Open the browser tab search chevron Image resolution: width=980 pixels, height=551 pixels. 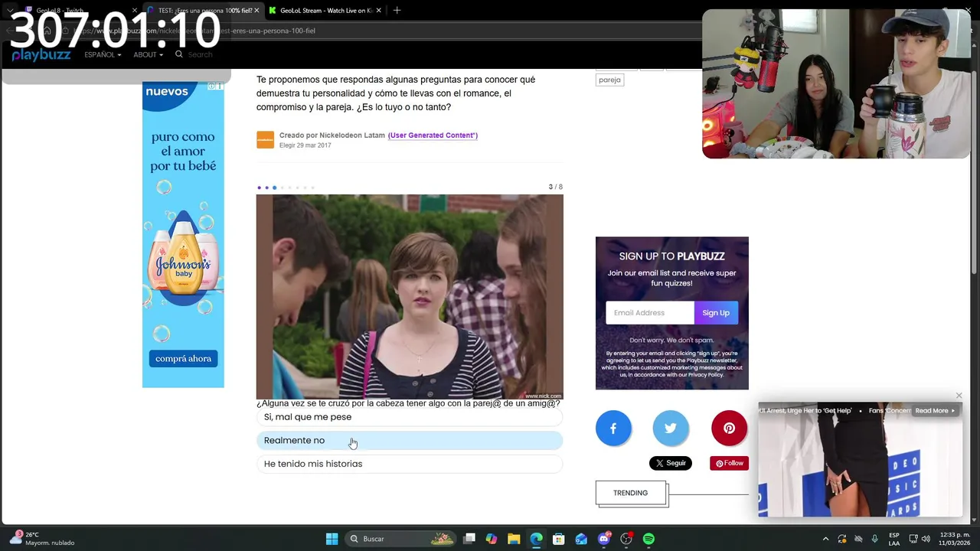coord(9,11)
